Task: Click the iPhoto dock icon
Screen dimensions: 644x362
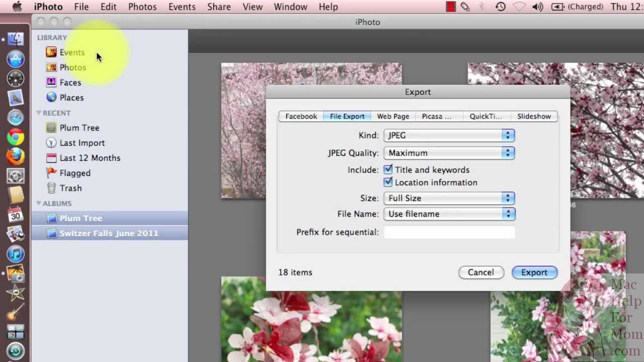Action: coord(16,274)
